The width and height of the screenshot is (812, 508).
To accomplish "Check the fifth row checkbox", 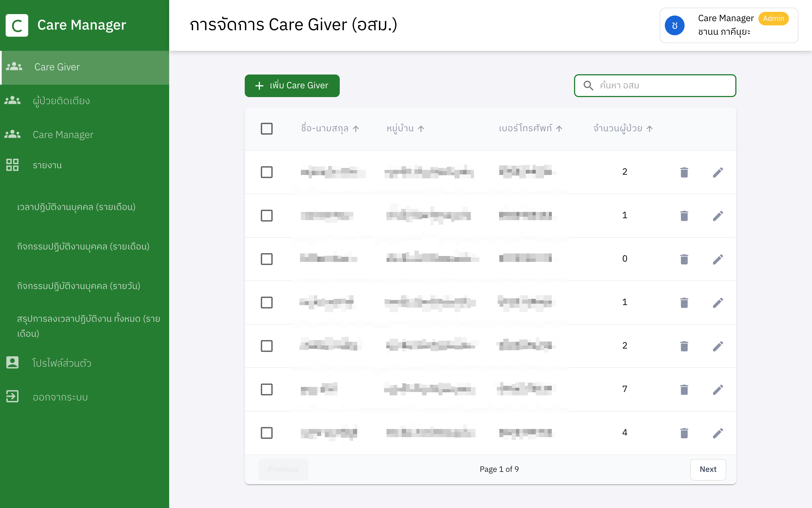I will 267,346.
